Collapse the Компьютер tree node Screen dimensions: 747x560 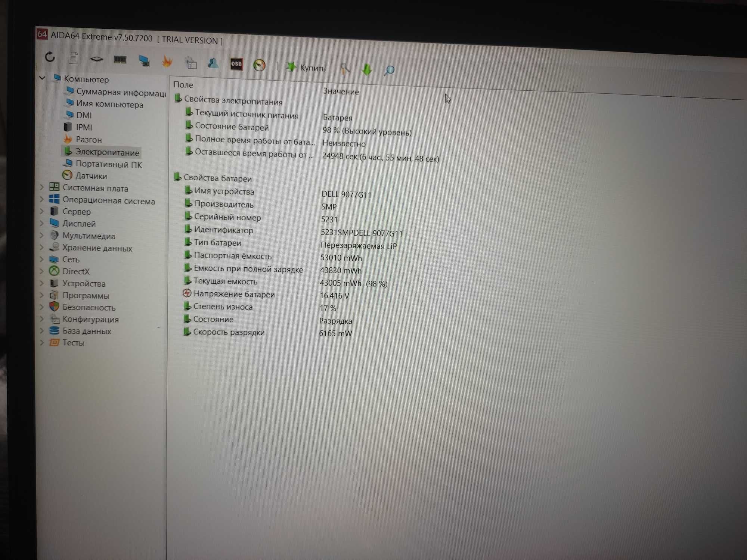click(42, 78)
